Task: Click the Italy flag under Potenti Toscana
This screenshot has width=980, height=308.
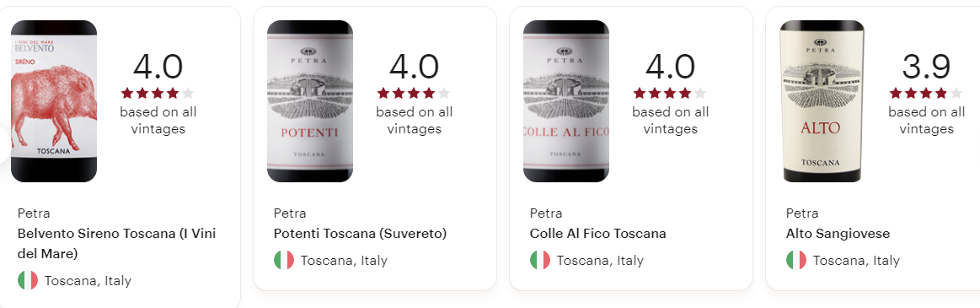Action: point(284,260)
